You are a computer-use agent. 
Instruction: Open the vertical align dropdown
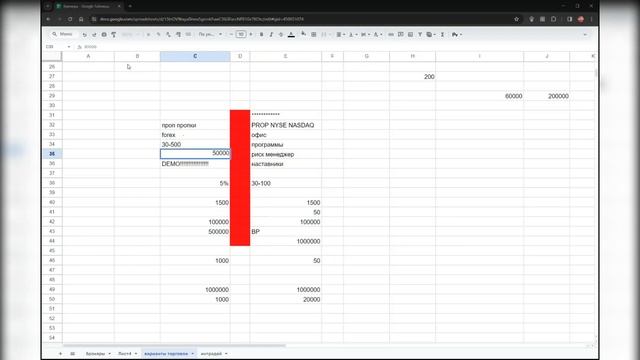click(352, 35)
